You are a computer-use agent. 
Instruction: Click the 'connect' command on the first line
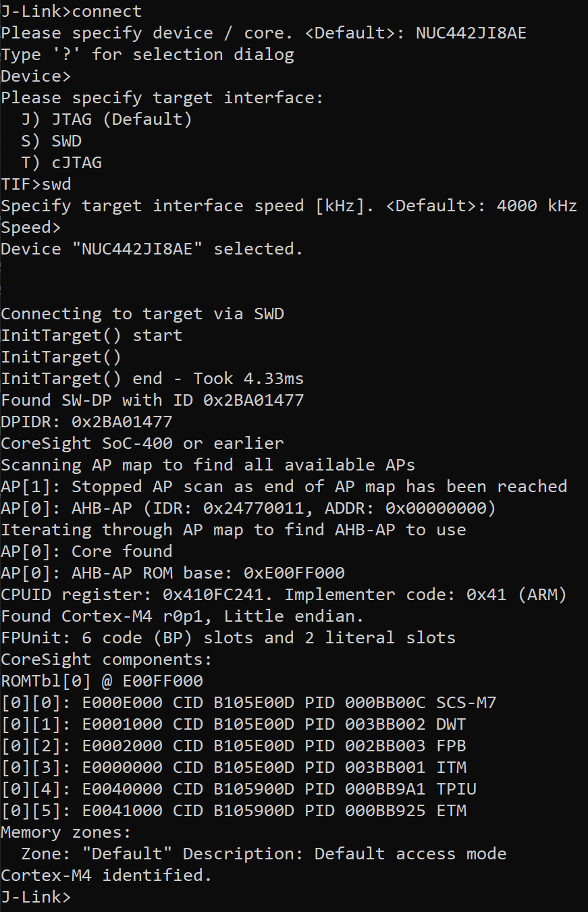click(107, 11)
